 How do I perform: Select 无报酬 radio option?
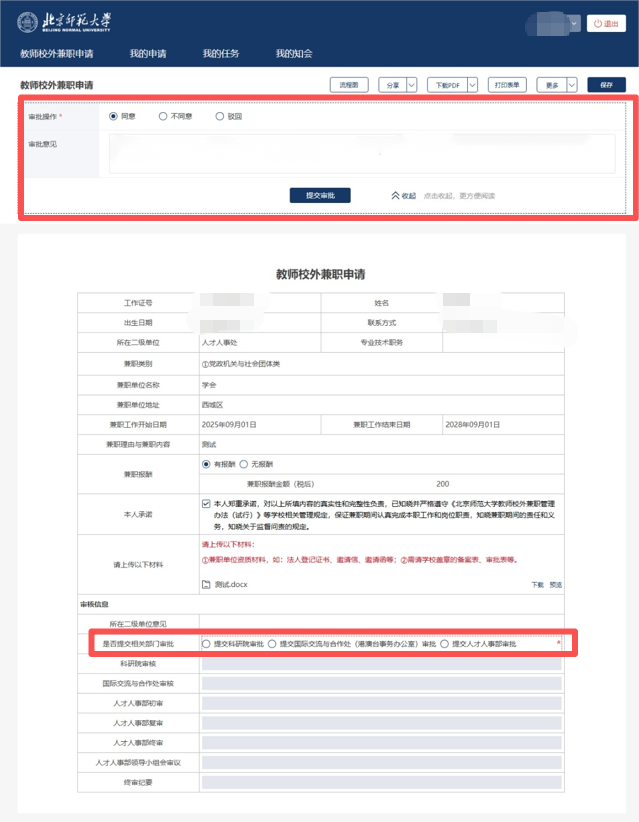[243, 465]
